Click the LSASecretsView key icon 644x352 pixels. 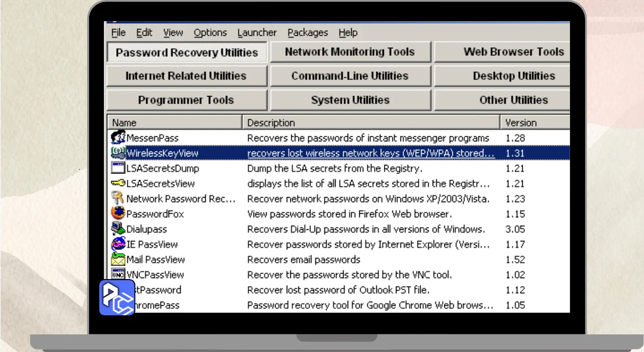tap(118, 183)
